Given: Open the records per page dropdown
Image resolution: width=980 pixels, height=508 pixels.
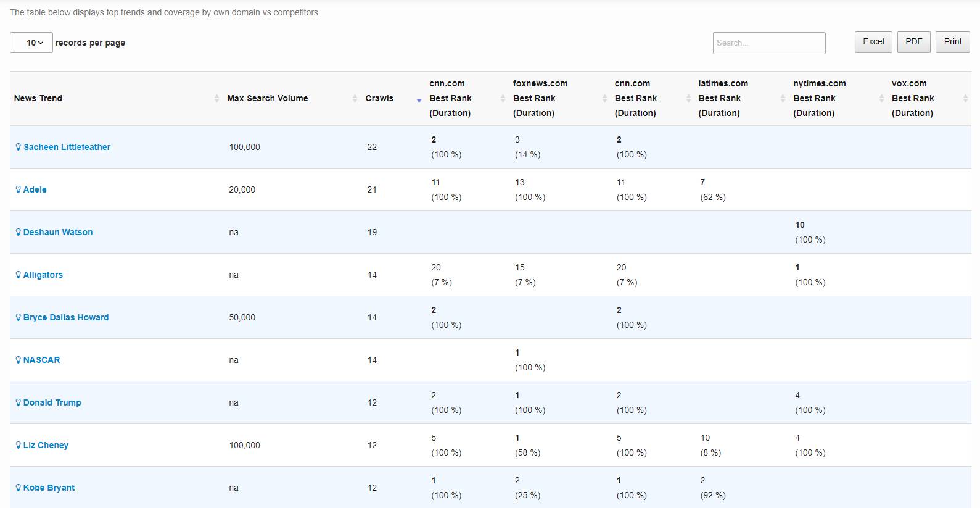Looking at the screenshot, I should pos(31,43).
